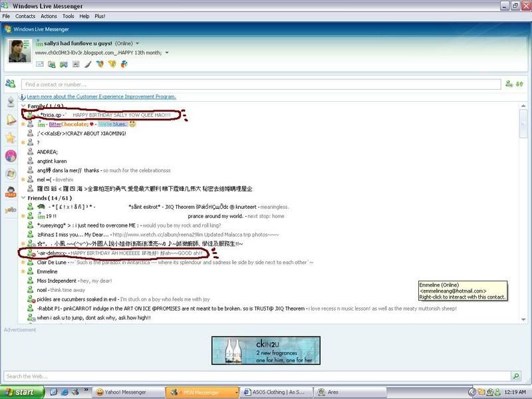532x399 pixels.
Task: Open the grey buddy sidebar tab
Action: pyautogui.click(x=11, y=102)
